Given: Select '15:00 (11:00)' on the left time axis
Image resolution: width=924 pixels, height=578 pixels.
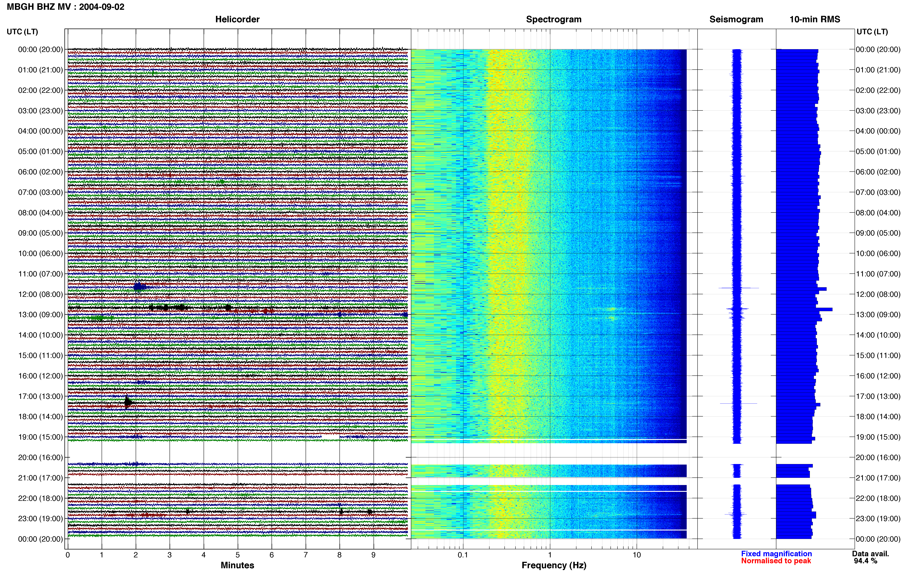Looking at the screenshot, I should [41, 356].
